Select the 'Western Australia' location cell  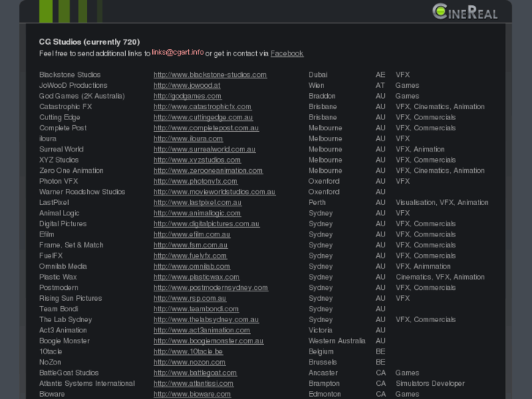(x=337, y=341)
